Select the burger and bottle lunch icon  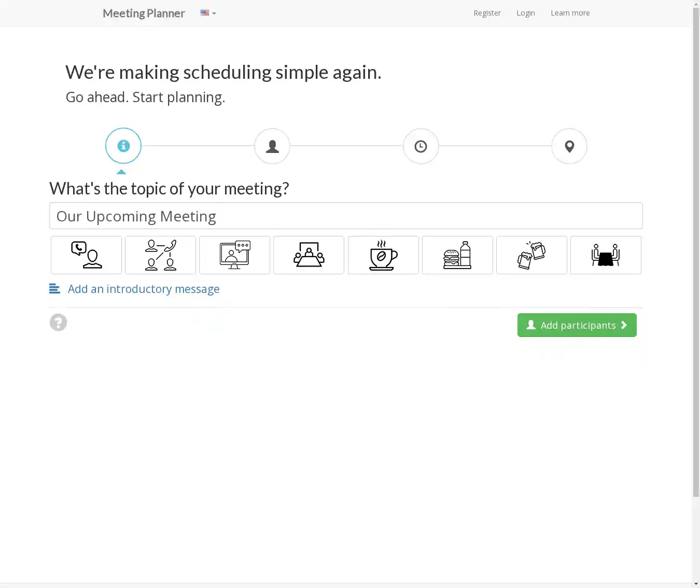pyautogui.click(x=457, y=255)
